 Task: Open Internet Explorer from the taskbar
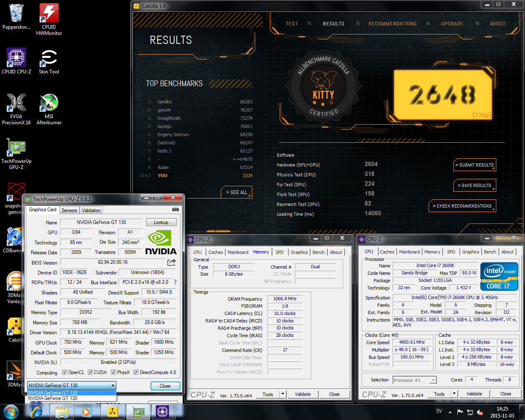click(x=37, y=412)
